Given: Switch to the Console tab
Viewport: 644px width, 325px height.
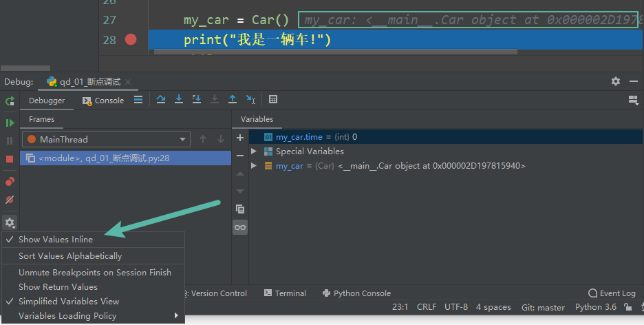Looking at the screenshot, I should (103, 101).
